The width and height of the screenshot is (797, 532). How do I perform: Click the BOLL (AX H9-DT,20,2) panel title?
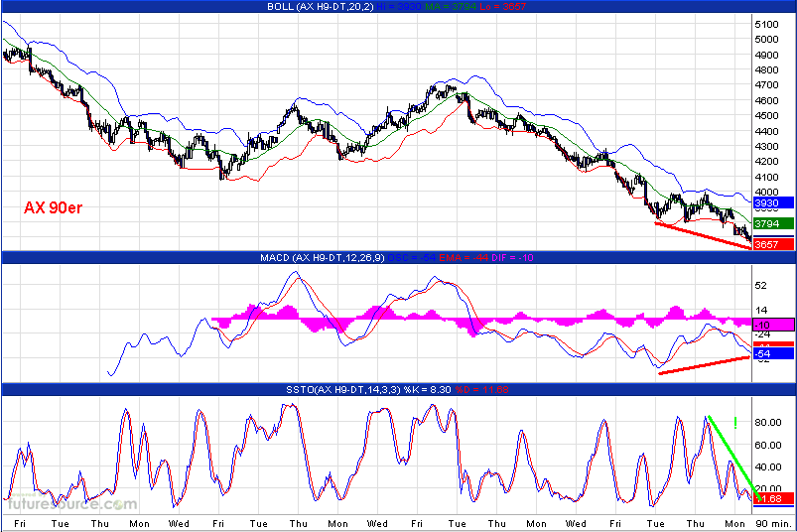(x=321, y=7)
